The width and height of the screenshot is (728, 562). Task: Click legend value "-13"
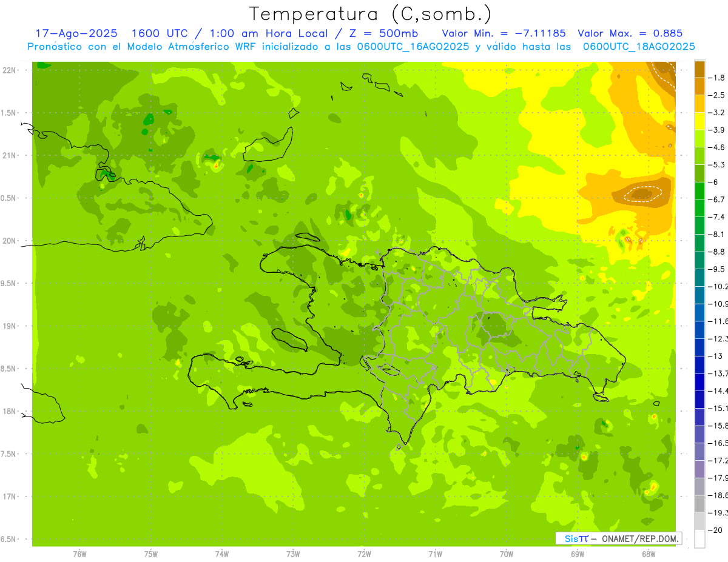pyautogui.click(x=715, y=356)
